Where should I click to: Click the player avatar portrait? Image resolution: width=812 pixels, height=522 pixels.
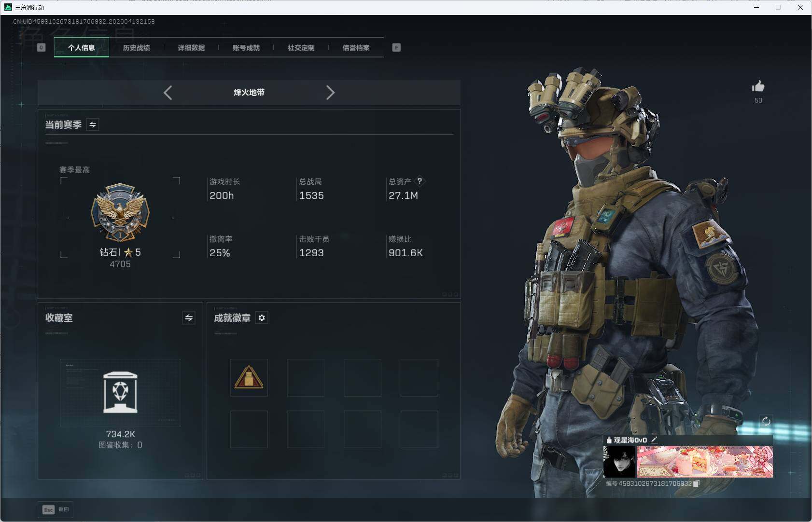point(619,462)
